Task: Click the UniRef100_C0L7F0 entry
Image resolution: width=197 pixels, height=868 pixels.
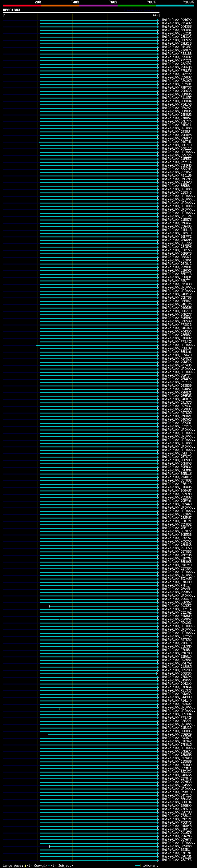Action: click(x=176, y=122)
